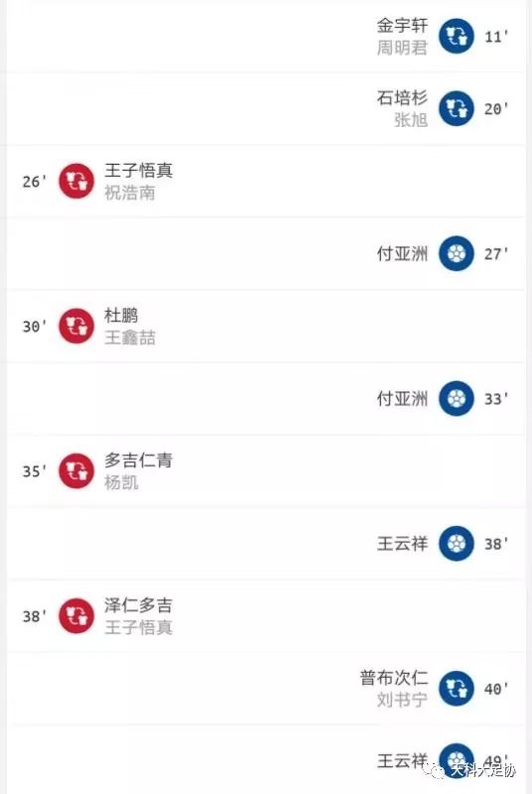Click the 33' time marker
The height and width of the screenshot is (794, 532).
tap(496, 399)
